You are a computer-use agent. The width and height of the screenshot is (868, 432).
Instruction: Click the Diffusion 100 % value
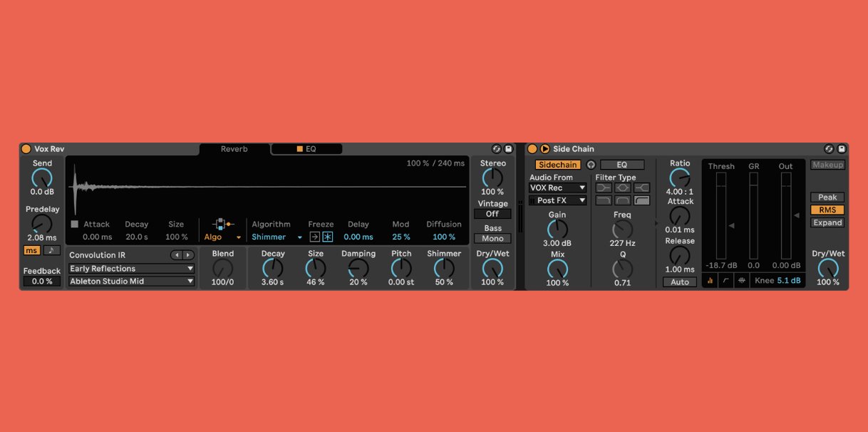444,237
